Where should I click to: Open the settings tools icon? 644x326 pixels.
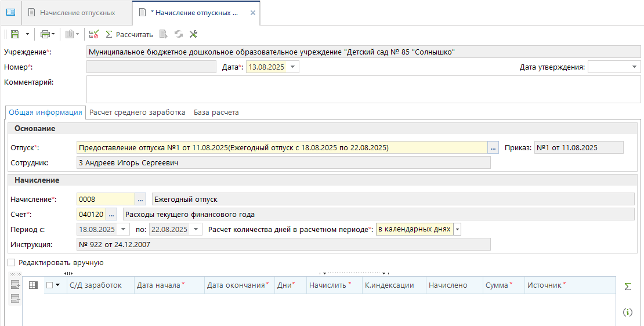(x=194, y=34)
